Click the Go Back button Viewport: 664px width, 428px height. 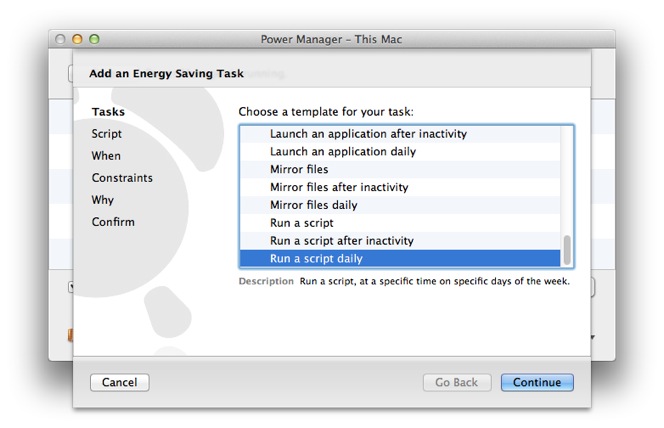click(457, 382)
